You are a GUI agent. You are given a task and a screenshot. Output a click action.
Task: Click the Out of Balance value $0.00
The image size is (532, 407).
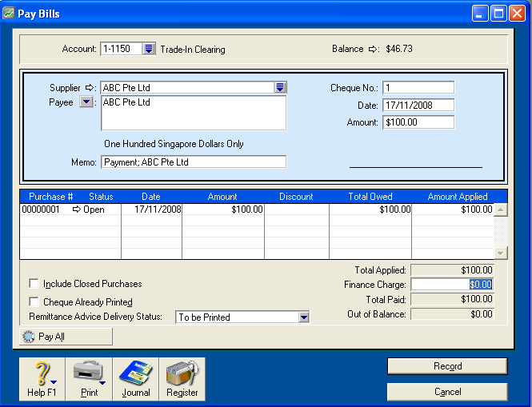[x=452, y=314]
